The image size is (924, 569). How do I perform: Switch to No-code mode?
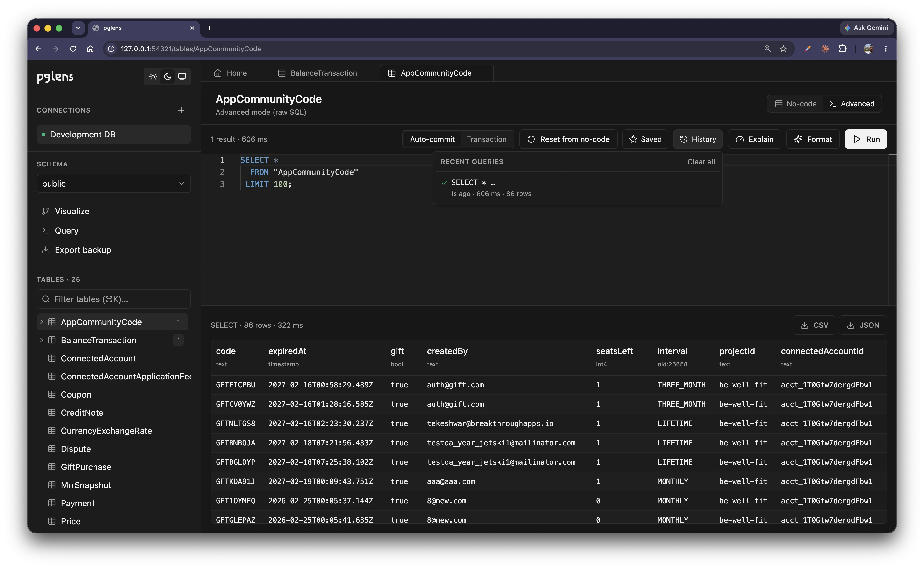click(x=796, y=104)
